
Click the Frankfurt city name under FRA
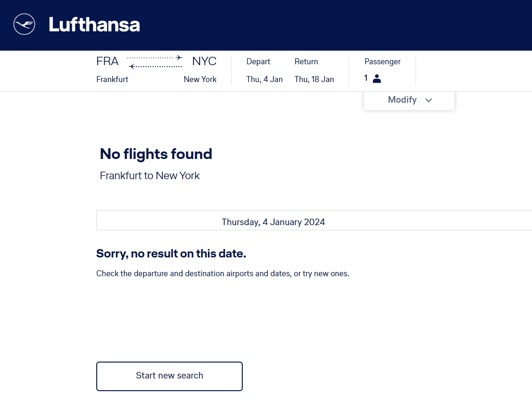(x=112, y=79)
